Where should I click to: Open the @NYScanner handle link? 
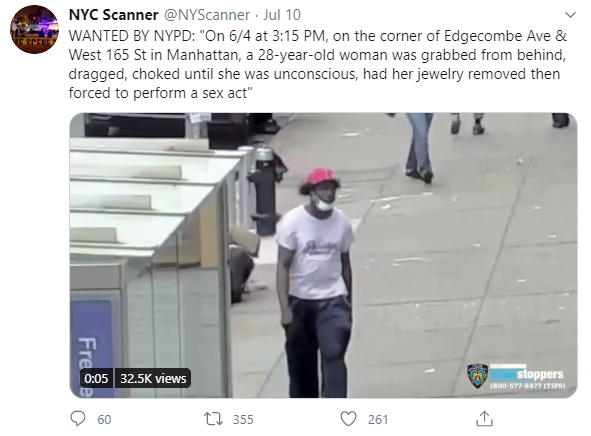click(x=207, y=15)
